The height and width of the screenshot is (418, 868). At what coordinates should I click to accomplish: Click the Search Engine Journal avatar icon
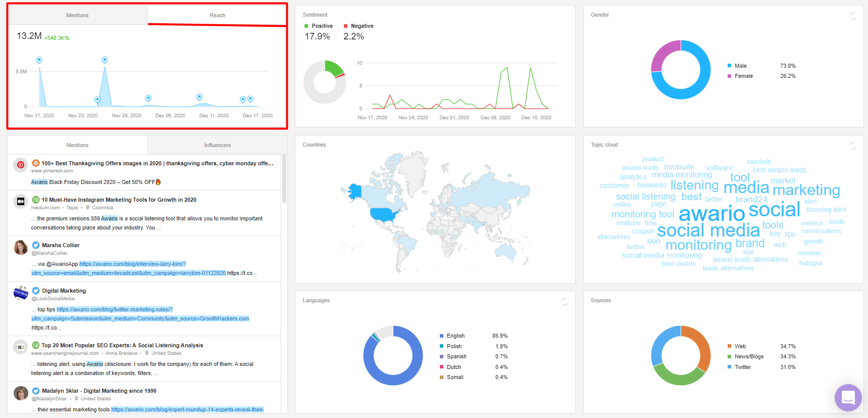coord(21,347)
